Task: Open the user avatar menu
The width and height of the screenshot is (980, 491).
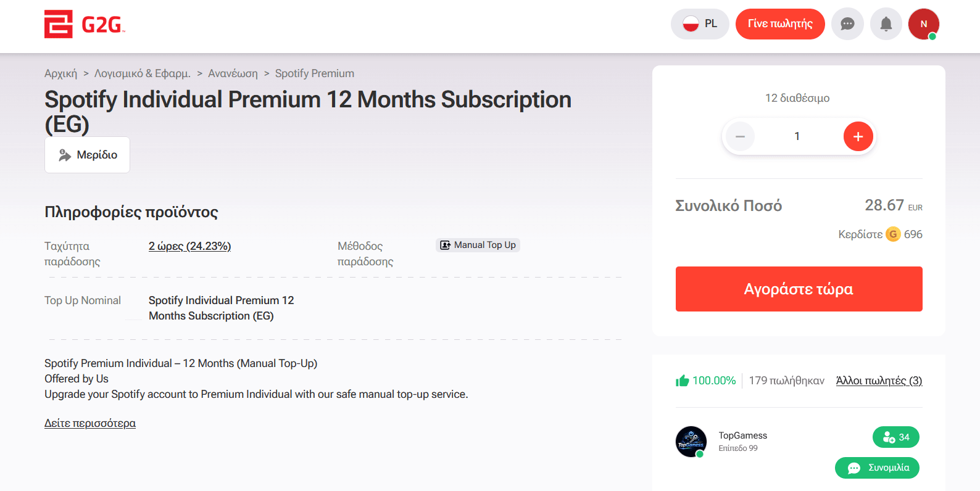Action: click(923, 24)
